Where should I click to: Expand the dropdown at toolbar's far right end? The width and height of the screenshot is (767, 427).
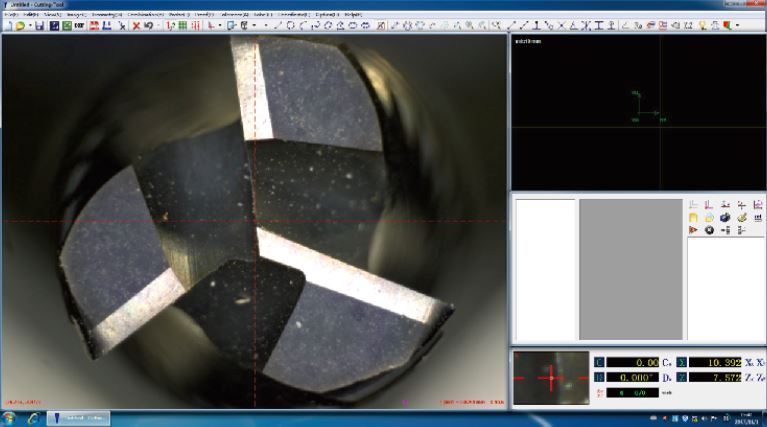(x=738, y=26)
